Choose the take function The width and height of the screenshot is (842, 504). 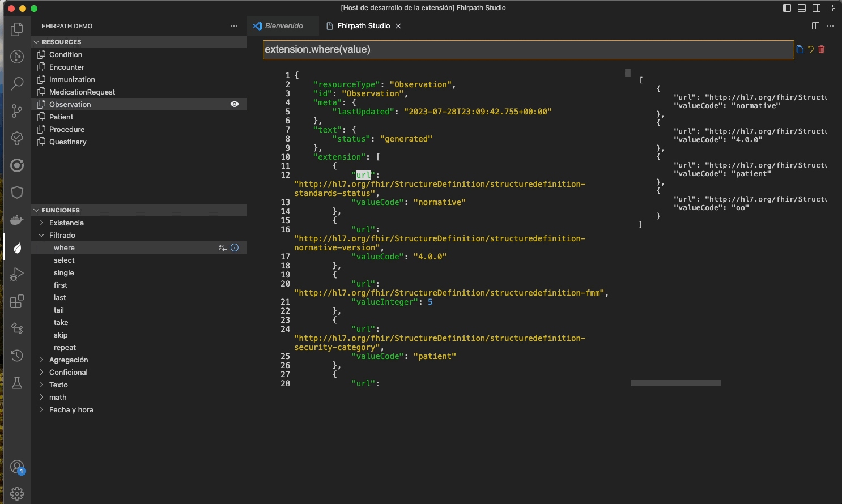pyautogui.click(x=139, y=322)
